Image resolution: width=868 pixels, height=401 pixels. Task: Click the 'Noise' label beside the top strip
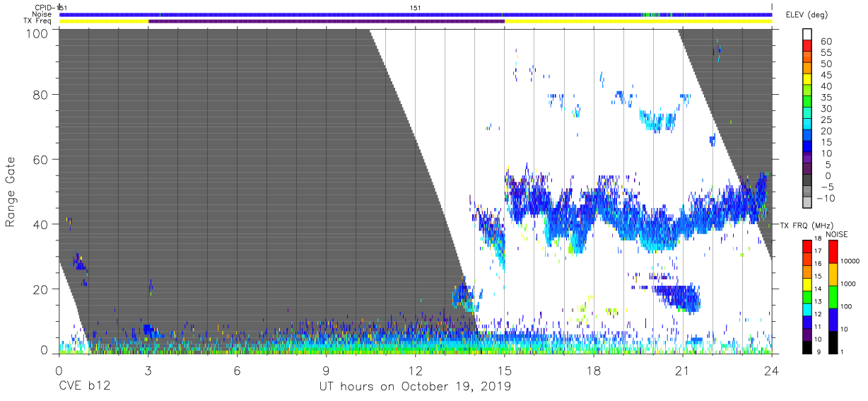point(43,14)
